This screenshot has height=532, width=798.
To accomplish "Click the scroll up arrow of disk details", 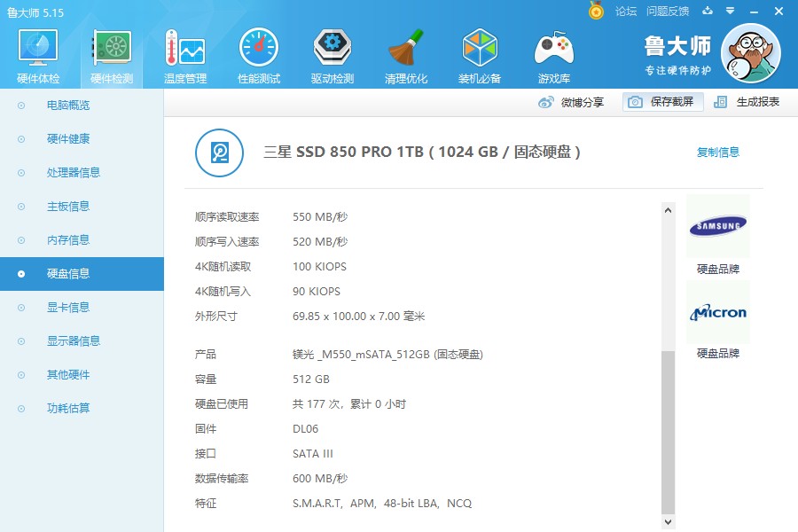I will [669, 210].
